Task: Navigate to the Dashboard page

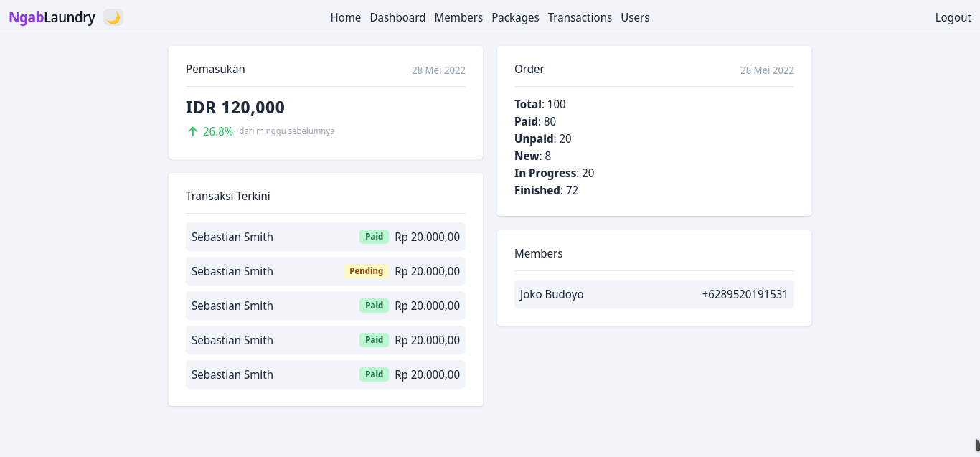Action: pos(397,17)
